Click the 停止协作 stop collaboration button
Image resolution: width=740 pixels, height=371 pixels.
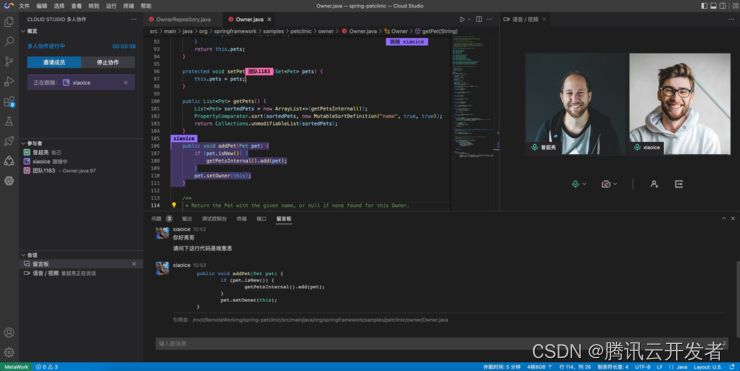click(108, 62)
